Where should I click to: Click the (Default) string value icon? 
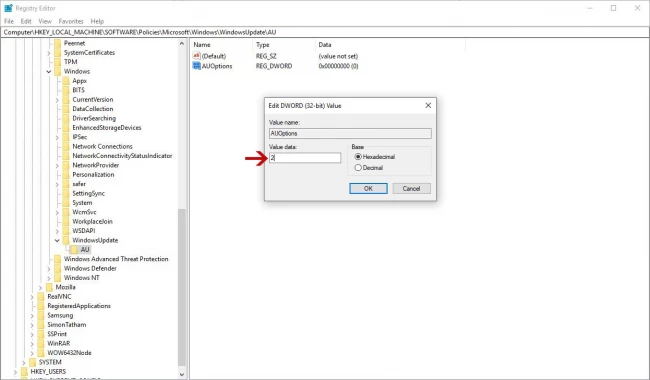(196, 56)
